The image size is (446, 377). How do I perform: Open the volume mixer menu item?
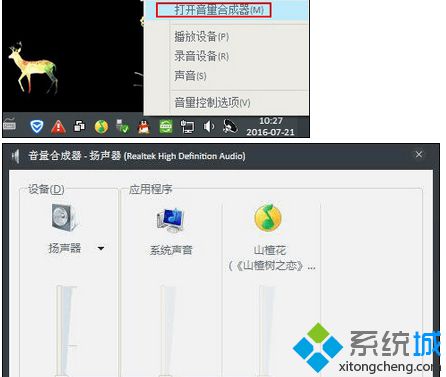(x=214, y=10)
